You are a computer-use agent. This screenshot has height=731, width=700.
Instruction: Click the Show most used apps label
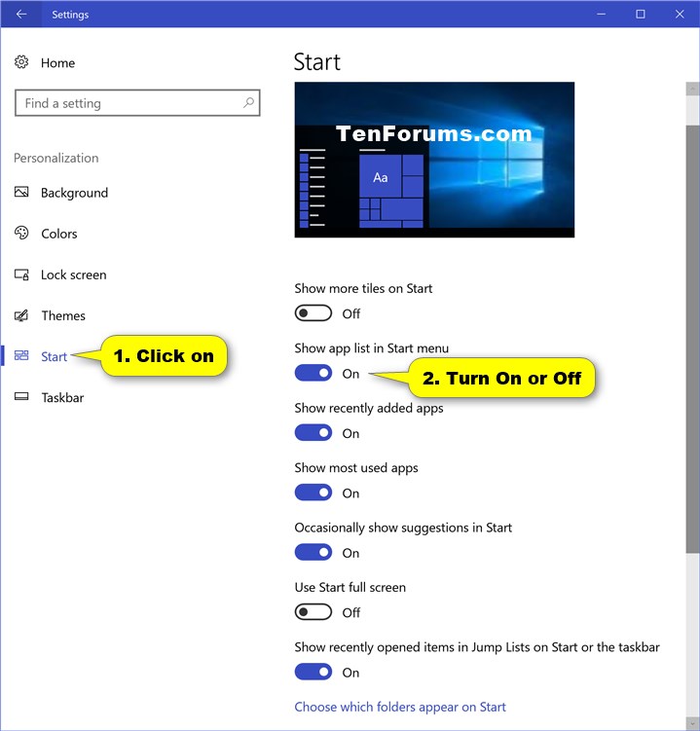[x=355, y=467]
